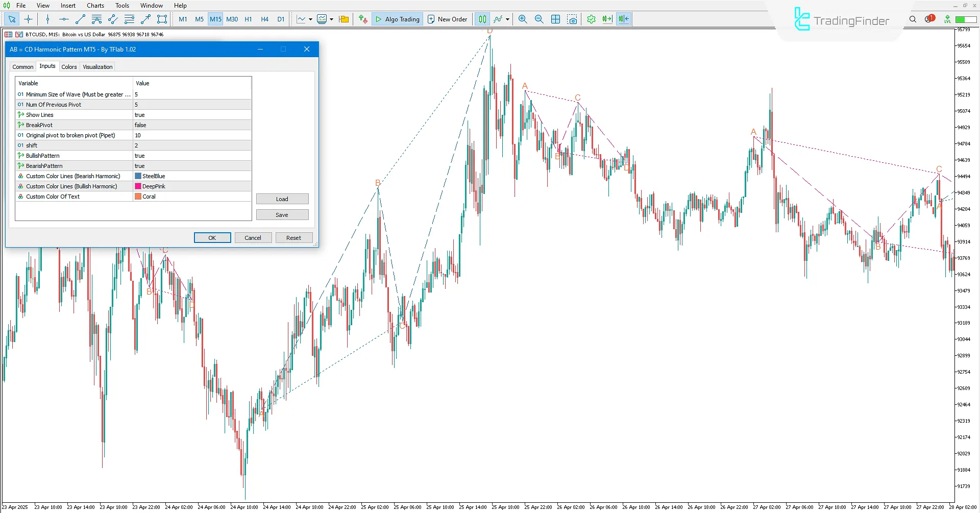Select the M30 timeframe
980x513 pixels.
click(232, 19)
